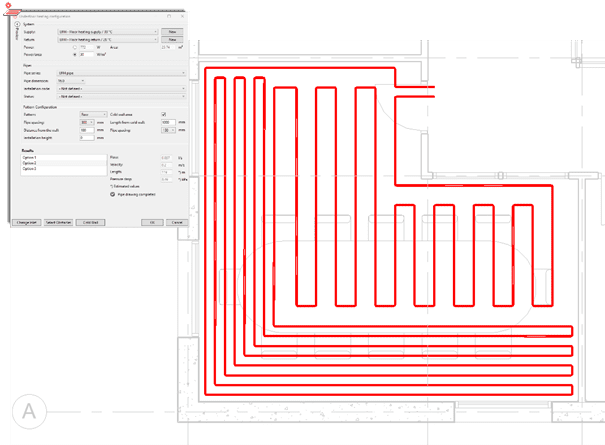Click the Distance from the walls field
Image resolution: width=605 pixels, height=445 pixels.
[87, 130]
